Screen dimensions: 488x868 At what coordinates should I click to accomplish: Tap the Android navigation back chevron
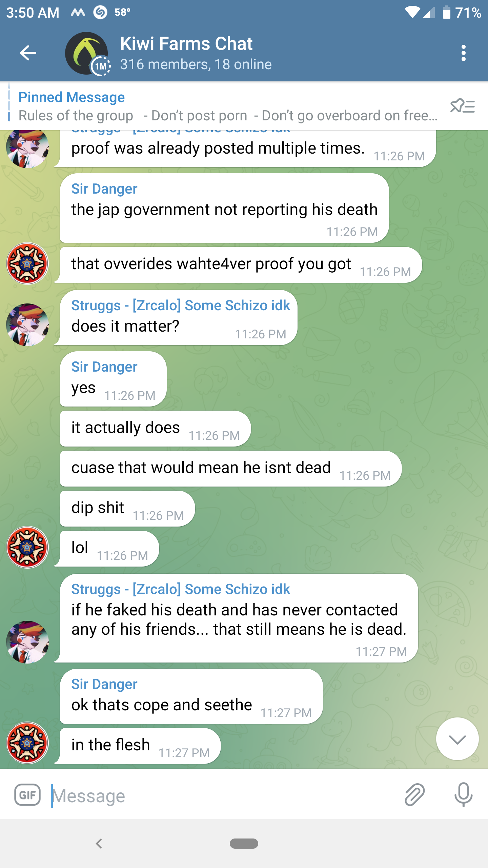[x=99, y=844]
